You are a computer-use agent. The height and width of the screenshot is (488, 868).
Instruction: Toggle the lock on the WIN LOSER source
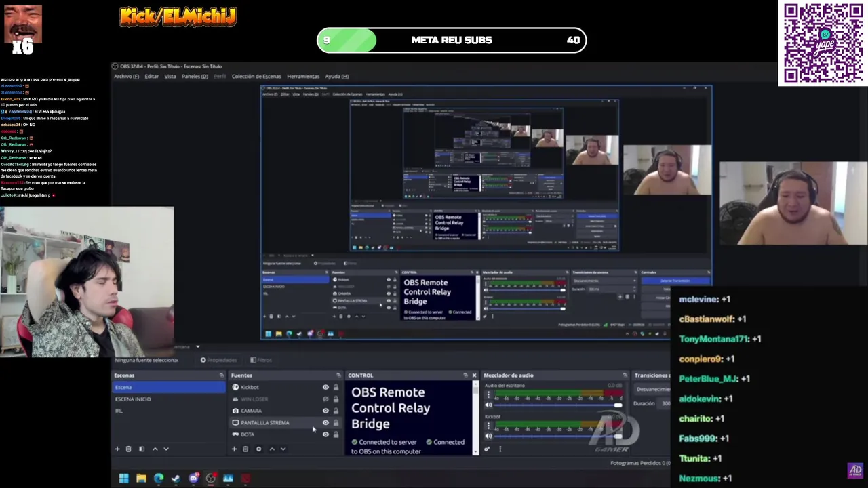pyautogui.click(x=336, y=399)
